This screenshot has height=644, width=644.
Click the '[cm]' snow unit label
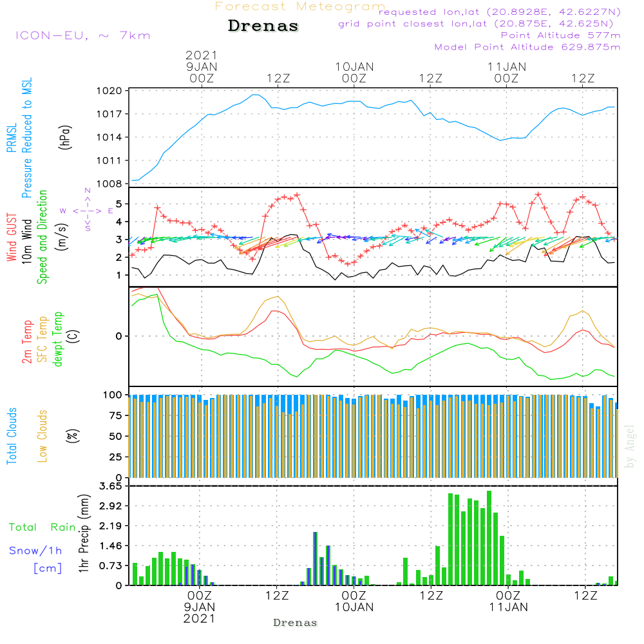(48, 568)
